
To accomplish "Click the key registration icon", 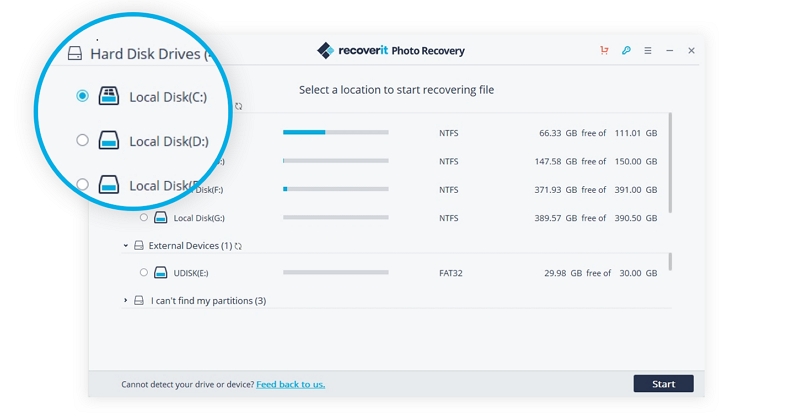I will click(626, 50).
